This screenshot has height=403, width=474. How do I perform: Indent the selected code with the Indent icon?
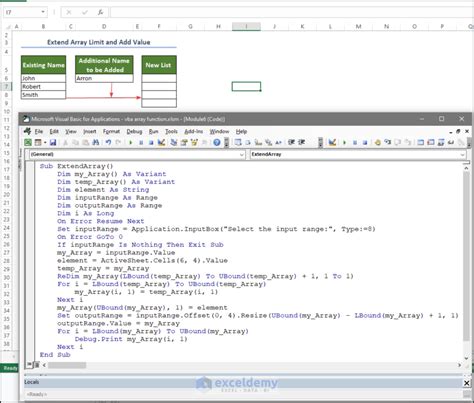point(291,142)
